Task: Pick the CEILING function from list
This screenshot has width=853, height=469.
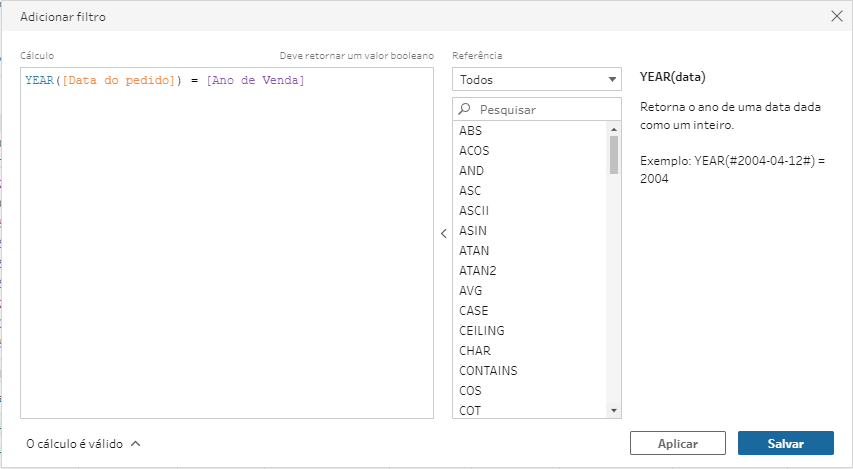Action: coord(481,331)
